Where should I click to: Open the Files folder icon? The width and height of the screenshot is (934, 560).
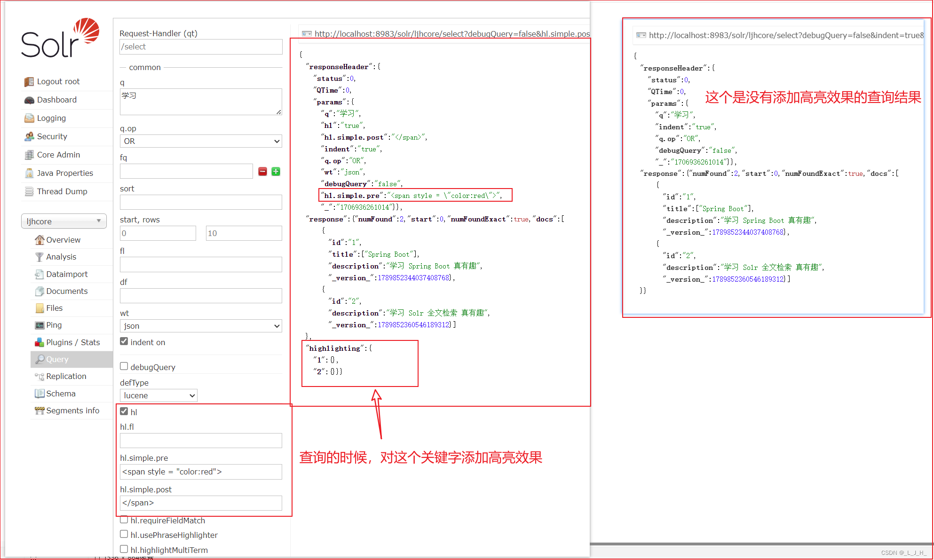[x=40, y=308]
